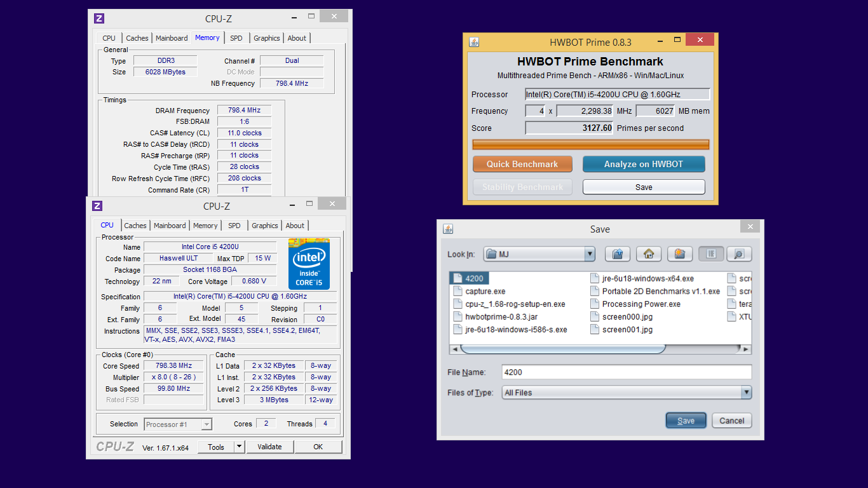Open About tab in the processor-info CPU-Z window

point(295,226)
